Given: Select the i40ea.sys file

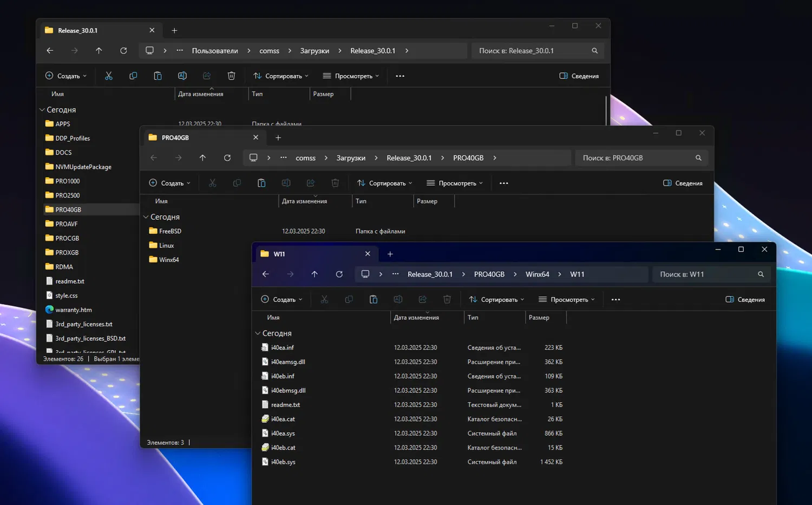Looking at the screenshot, I should (x=283, y=434).
